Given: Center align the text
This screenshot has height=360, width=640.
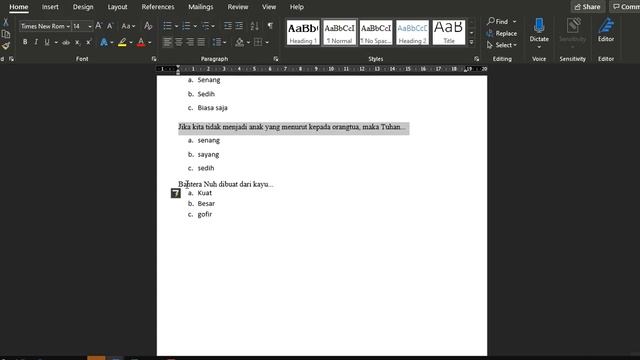Looking at the screenshot, I should [x=179, y=42].
